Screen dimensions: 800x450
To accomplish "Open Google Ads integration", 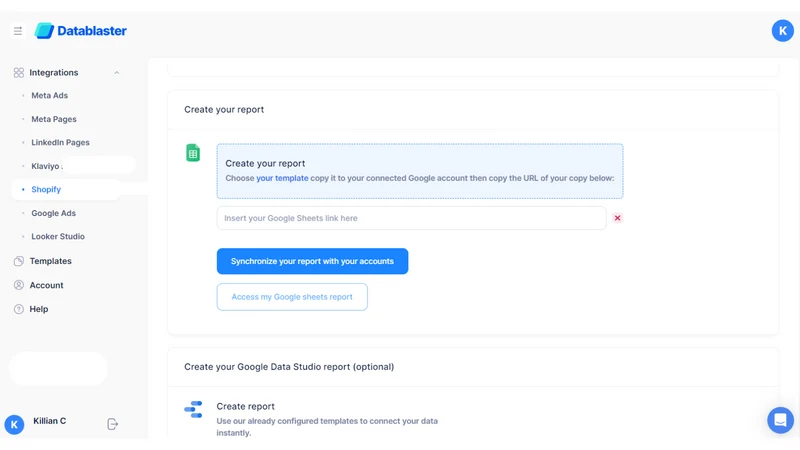I will tap(54, 213).
